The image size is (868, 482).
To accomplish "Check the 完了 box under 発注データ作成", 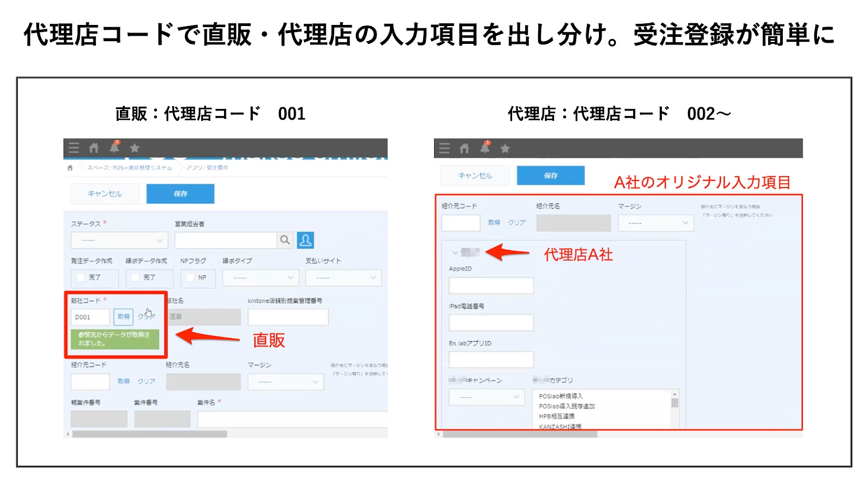I will click(81, 278).
